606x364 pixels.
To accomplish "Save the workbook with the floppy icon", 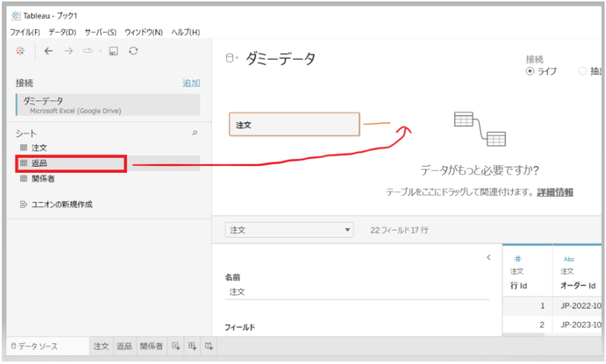I will click(x=113, y=51).
